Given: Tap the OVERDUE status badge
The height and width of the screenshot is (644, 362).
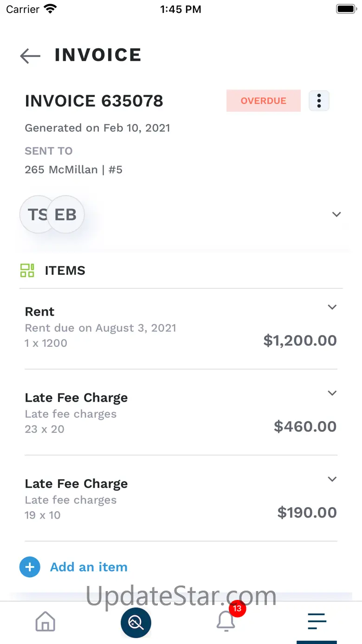Looking at the screenshot, I should 263,101.
